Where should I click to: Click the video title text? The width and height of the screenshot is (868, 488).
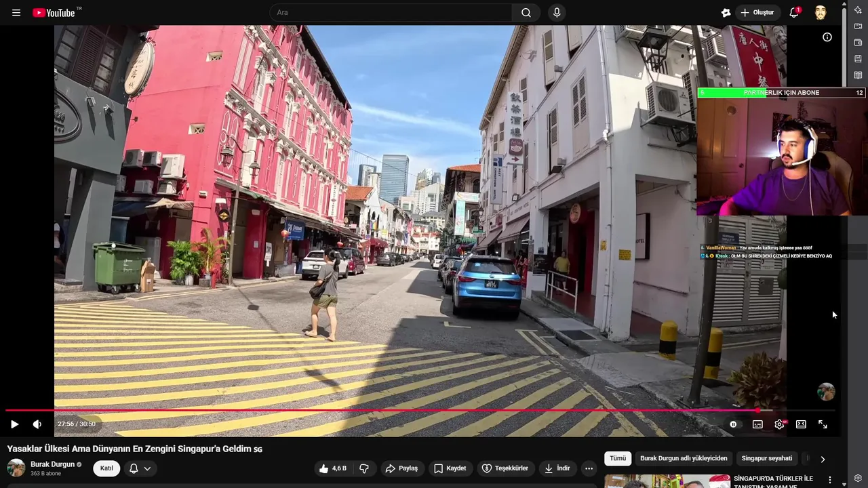134,449
